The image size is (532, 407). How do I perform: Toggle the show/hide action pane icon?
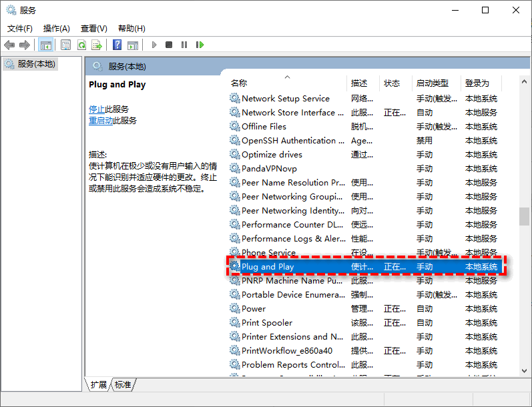click(133, 45)
